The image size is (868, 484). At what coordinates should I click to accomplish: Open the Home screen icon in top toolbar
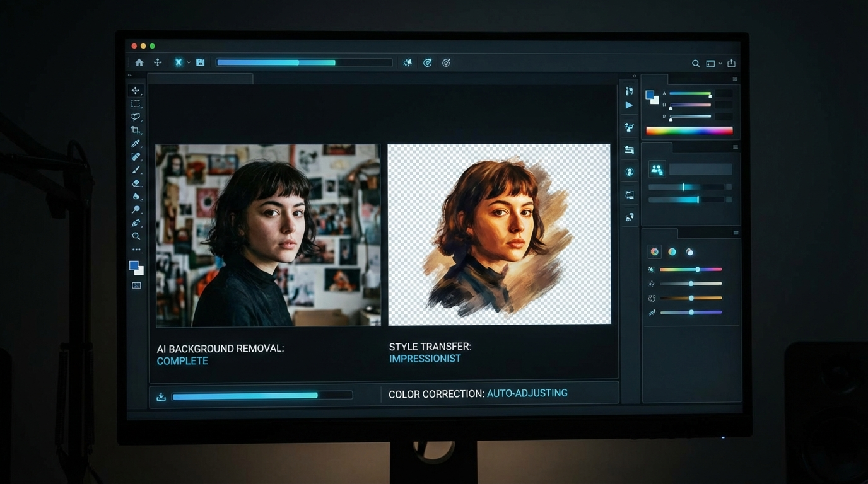(138, 62)
